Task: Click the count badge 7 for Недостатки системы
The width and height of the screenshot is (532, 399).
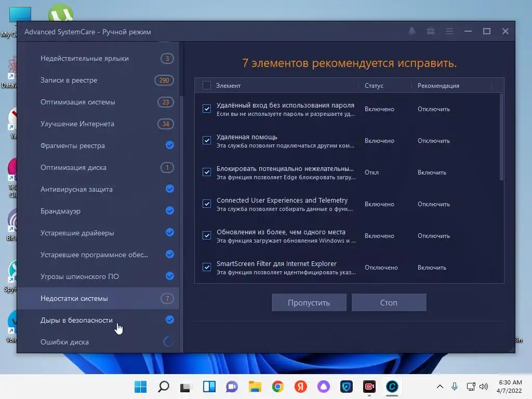Action: click(x=167, y=298)
